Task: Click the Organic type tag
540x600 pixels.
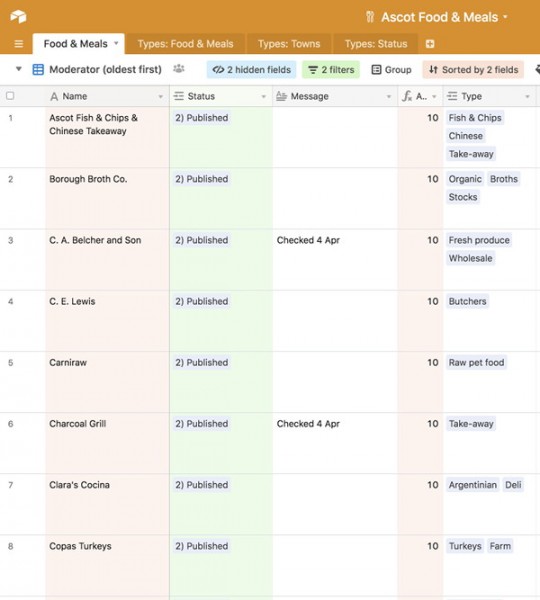Action: pyautogui.click(x=465, y=179)
